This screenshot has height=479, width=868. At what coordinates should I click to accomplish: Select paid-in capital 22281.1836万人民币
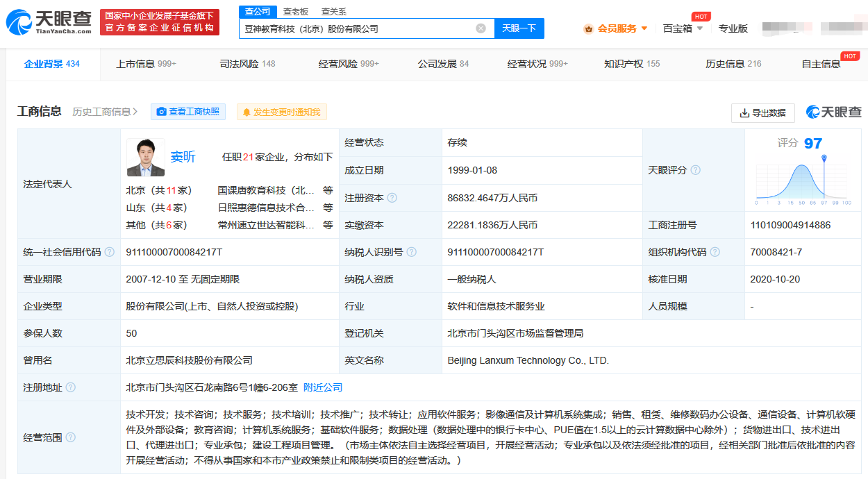[492, 225]
